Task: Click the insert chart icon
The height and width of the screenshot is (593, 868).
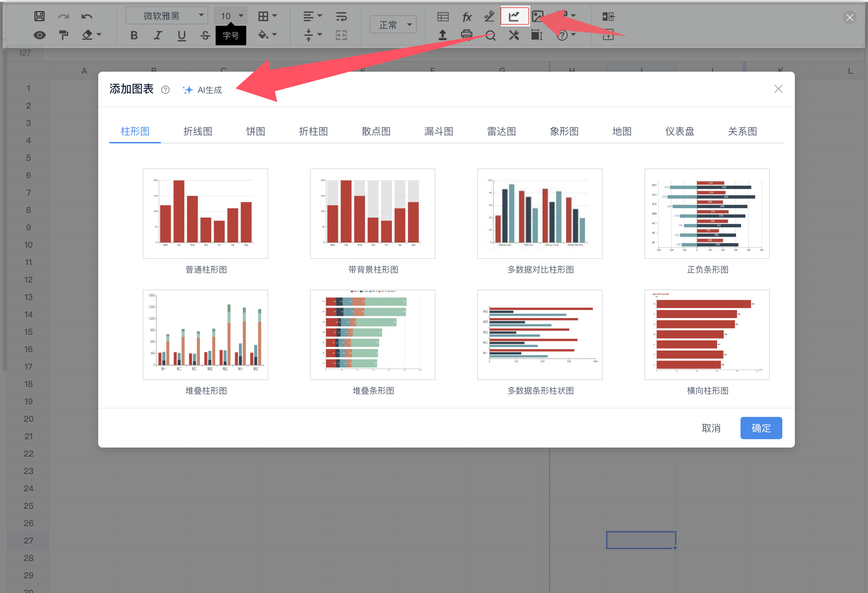Action: [514, 16]
